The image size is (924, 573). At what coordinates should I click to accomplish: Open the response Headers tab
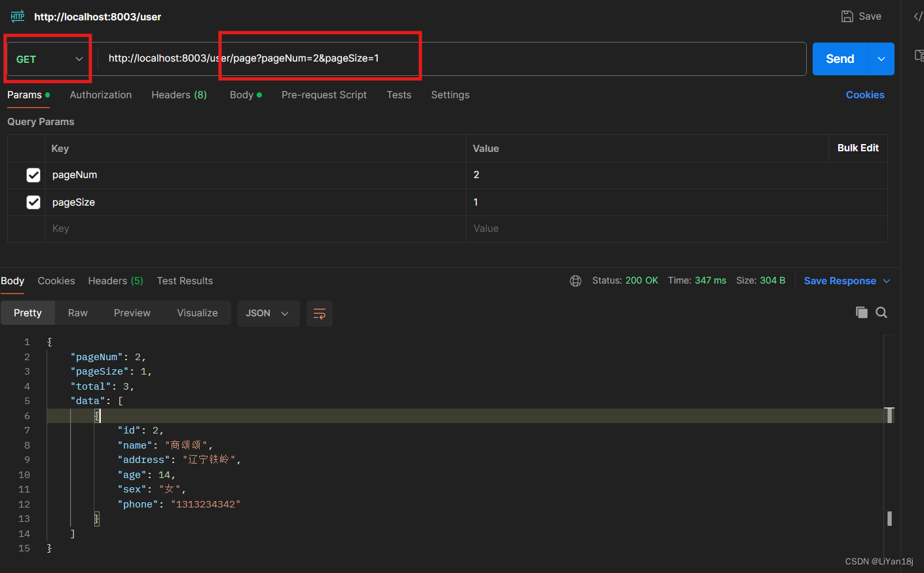click(x=115, y=280)
